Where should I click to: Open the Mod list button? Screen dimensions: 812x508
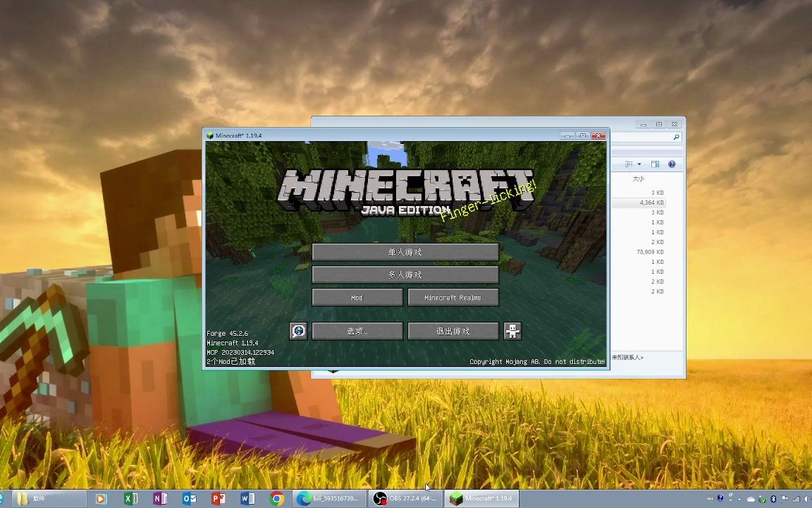[x=357, y=298]
